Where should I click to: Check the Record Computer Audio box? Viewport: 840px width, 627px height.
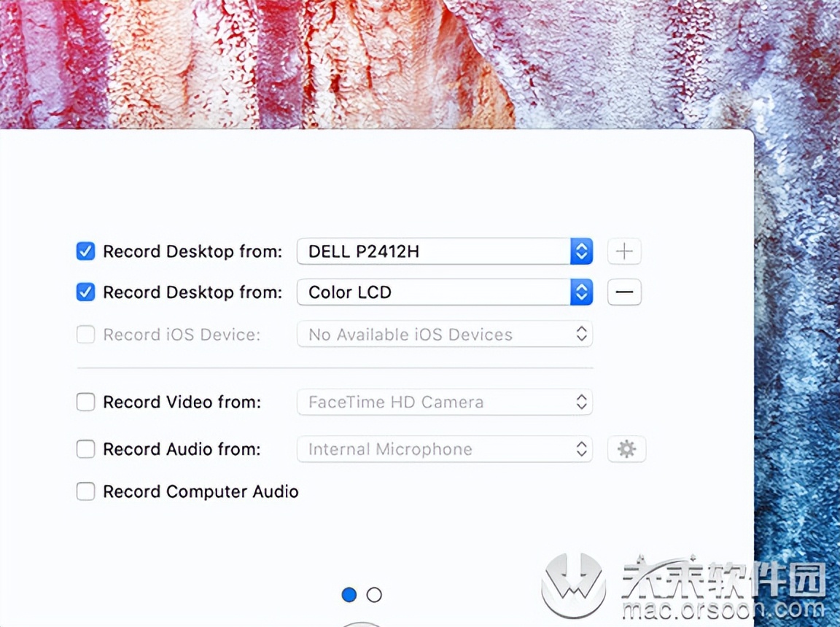(85, 491)
